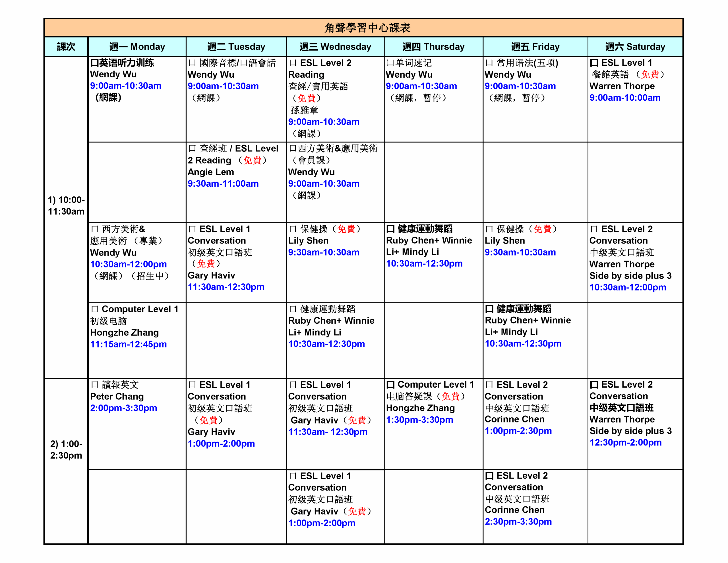Viewport: 728px width, 563px height.
Task: Mark the Friday 常用语法 checkbox
Action: [489, 63]
